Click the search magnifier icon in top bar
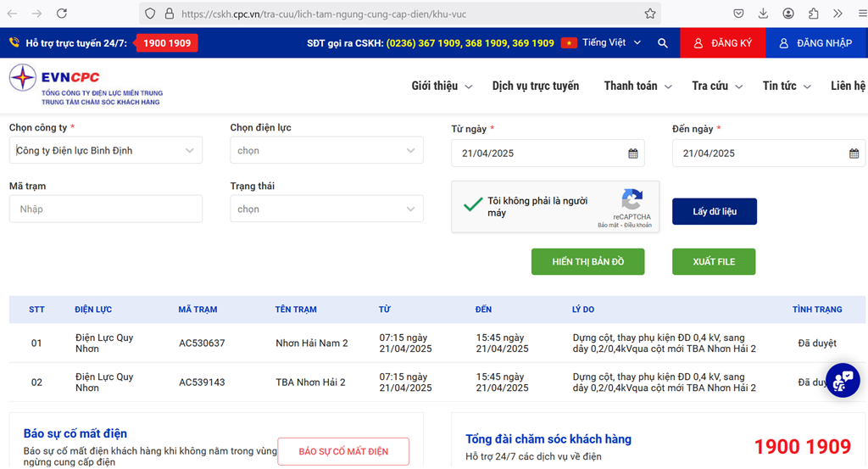Image resolution: width=868 pixels, height=469 pixels. 663,43
